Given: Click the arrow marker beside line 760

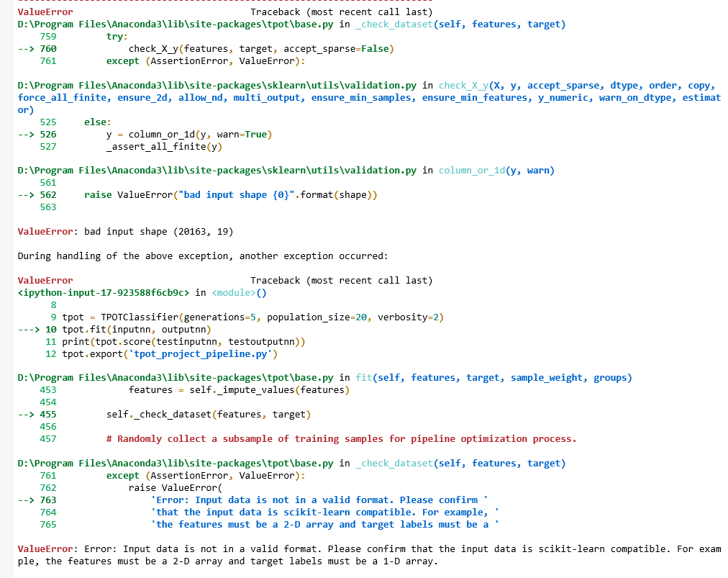Looking at the screenshot, I should (x=25, y=49).
